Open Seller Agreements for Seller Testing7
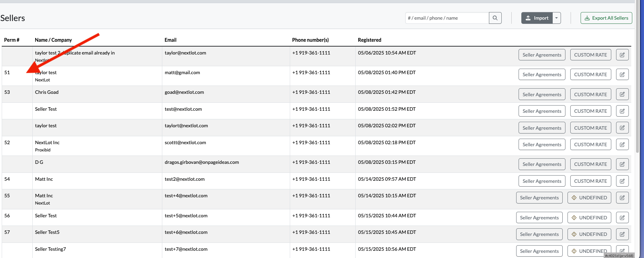Viewport: 644px width, 258px height. [x=539, y=251]
